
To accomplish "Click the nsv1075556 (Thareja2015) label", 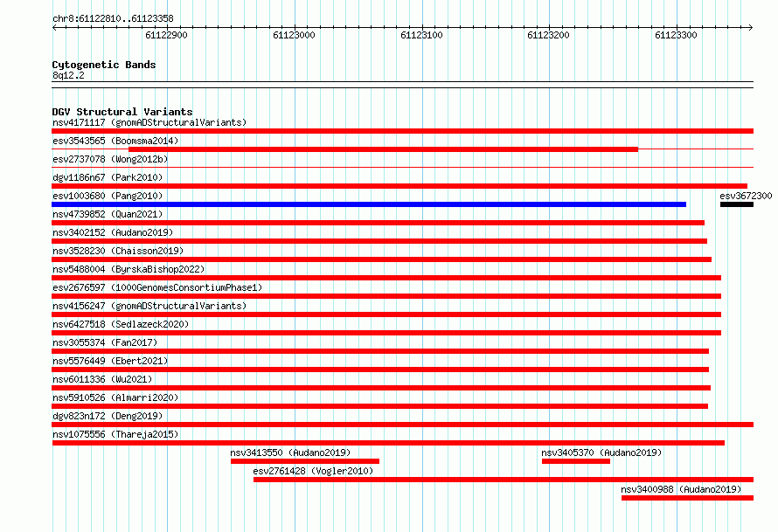I will (x=115, y=434).
